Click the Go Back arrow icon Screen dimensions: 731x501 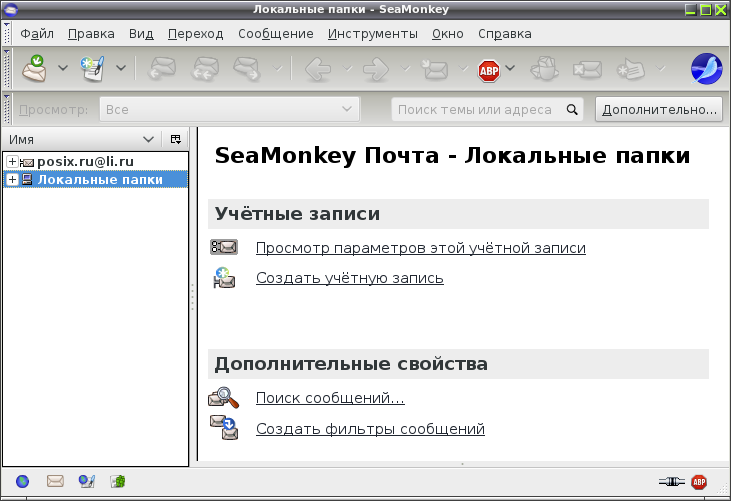pos(318,69)
